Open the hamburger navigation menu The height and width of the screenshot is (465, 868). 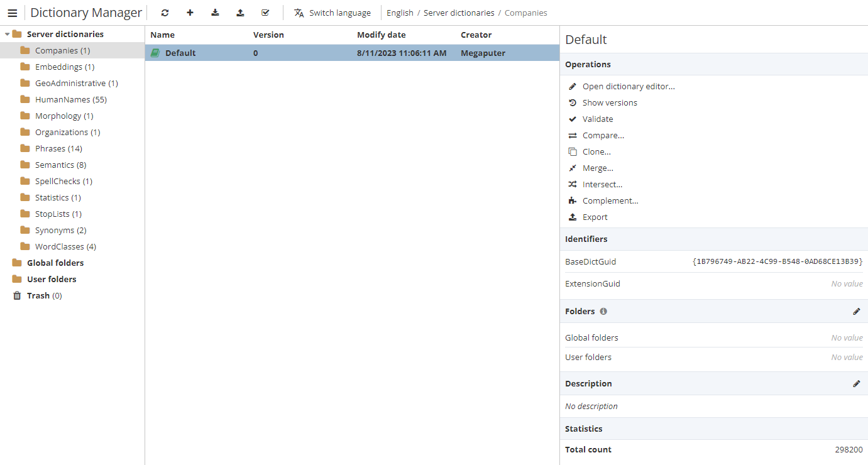coord(12,12)
